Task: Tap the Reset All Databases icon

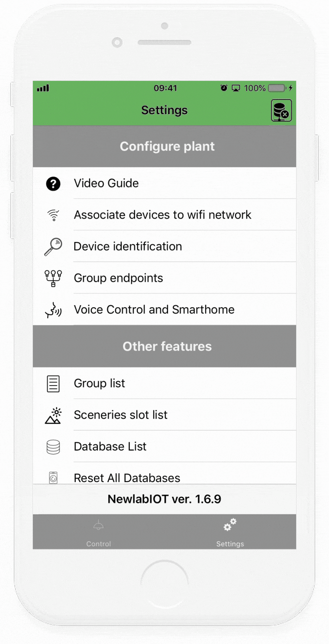Action: [x=53, y=477]
